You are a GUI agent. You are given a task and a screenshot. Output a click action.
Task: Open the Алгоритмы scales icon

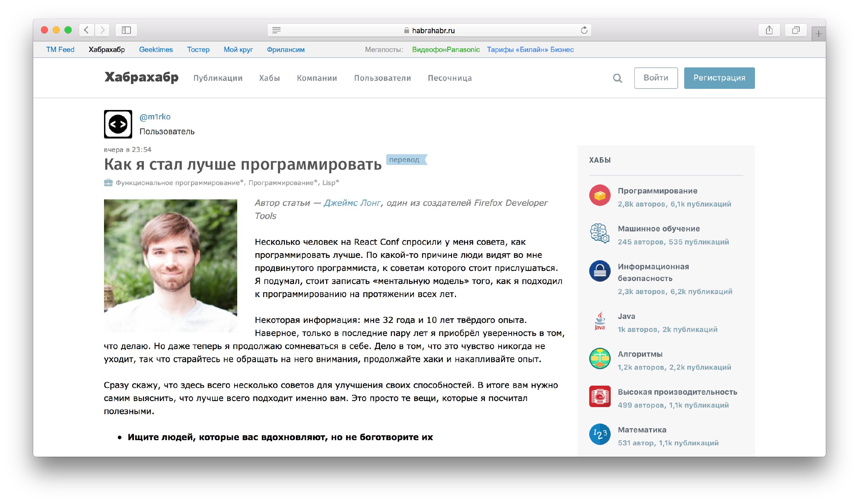[x=600, y=358]
